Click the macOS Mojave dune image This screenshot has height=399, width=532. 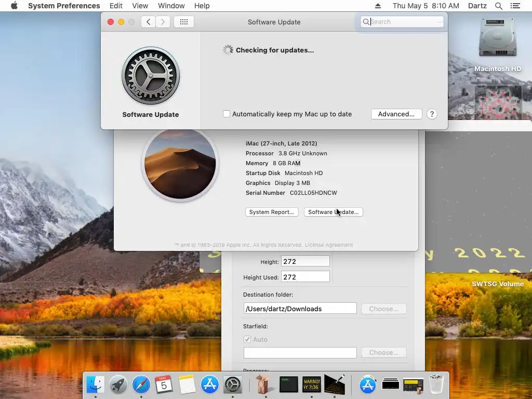[x=180, y=165]
